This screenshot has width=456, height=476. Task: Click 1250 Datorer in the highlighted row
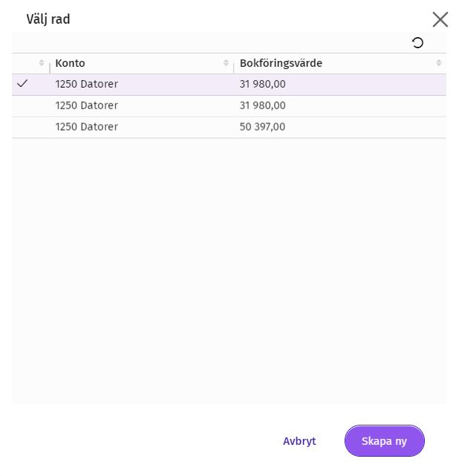pyautogui.click(x=87, y=84)
